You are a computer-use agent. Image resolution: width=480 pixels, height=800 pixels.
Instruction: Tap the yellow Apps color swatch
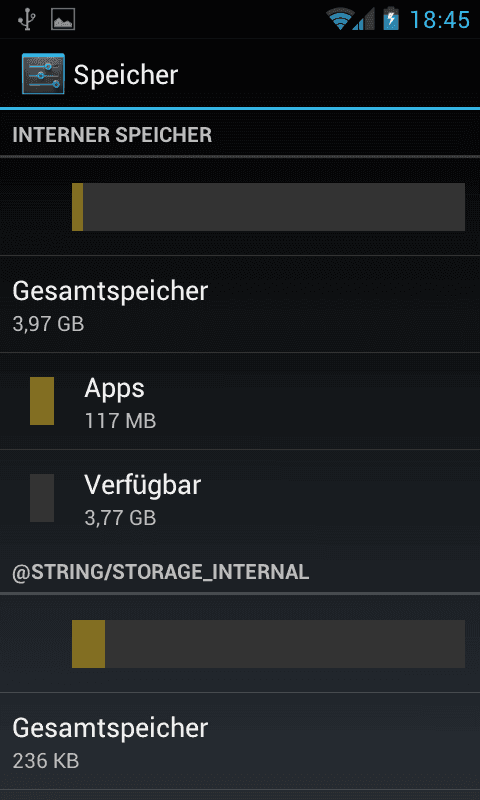coord(42,401)
